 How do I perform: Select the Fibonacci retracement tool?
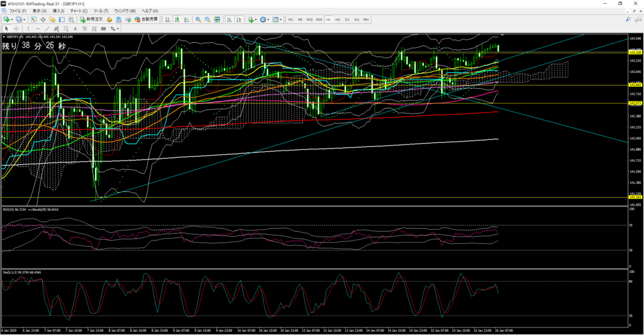[65, 28]
